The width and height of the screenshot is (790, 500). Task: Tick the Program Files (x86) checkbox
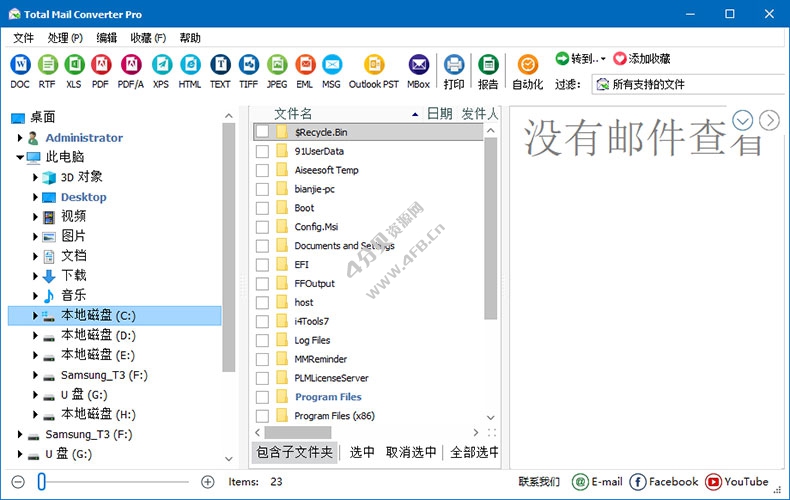(x=262, y=416)
